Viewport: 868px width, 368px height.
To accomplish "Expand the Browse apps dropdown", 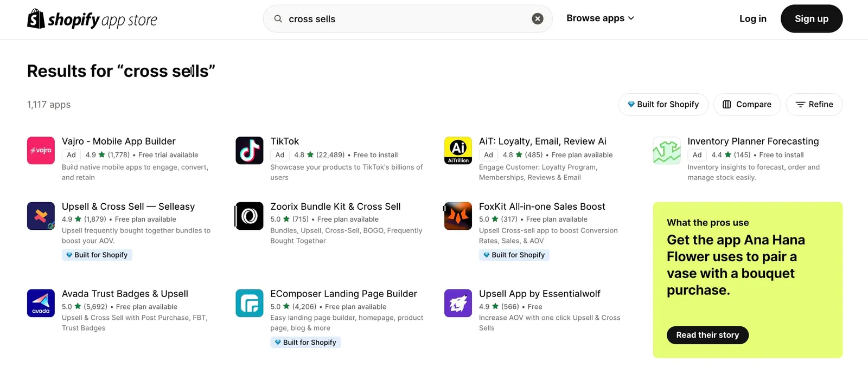I will click(601, 18).
